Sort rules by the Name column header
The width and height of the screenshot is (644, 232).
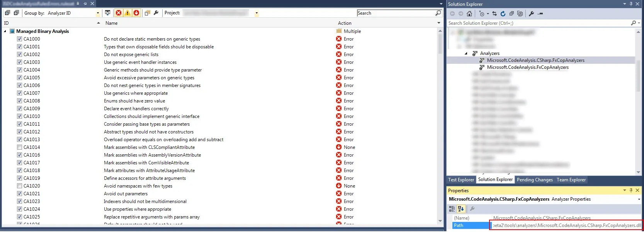coord(219,23)
